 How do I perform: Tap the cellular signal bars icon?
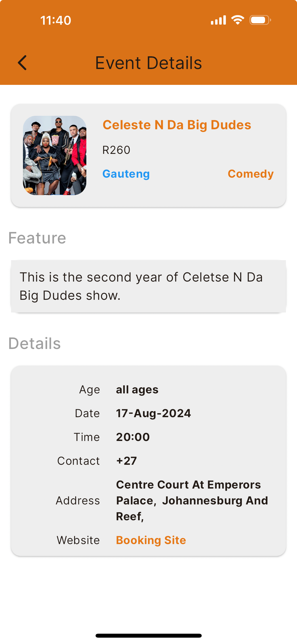(218, 20)
